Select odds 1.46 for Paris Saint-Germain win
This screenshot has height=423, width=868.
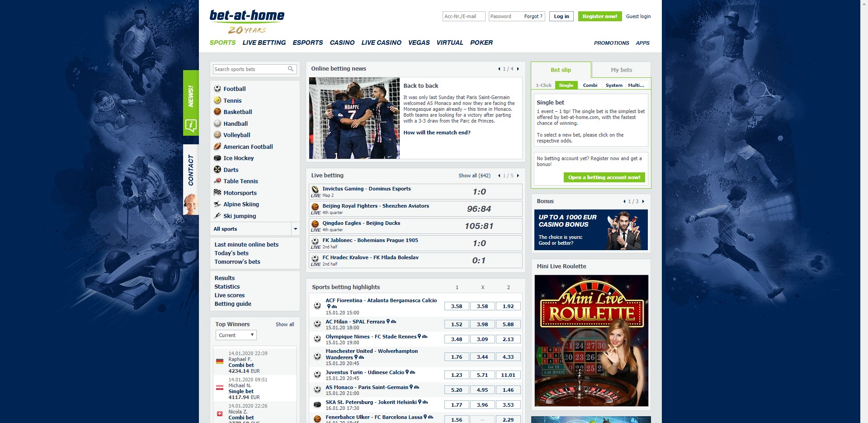[508, 390]
